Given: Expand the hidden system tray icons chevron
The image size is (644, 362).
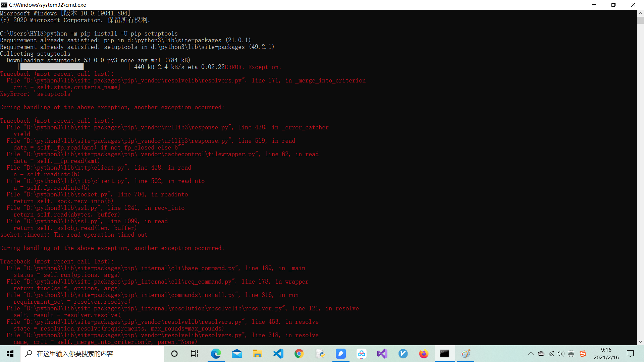Looking at the screenshot, I should [x=531, y=354].
